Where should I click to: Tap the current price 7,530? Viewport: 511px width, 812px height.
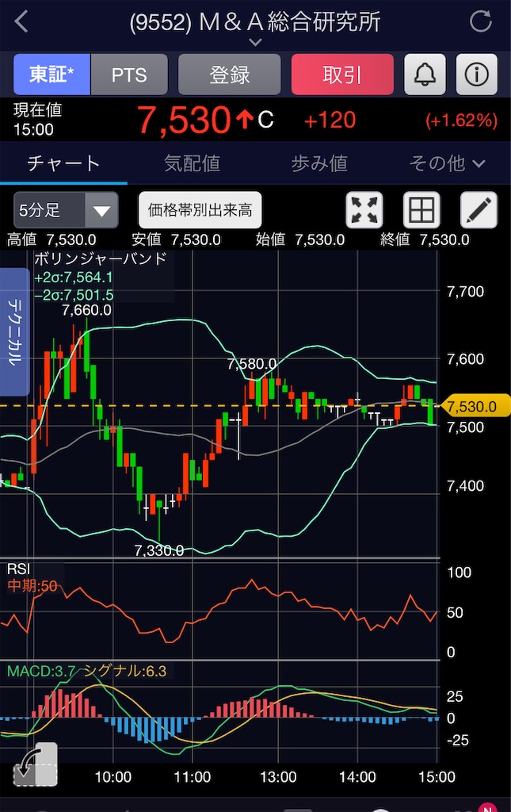(x=184, y=121)
